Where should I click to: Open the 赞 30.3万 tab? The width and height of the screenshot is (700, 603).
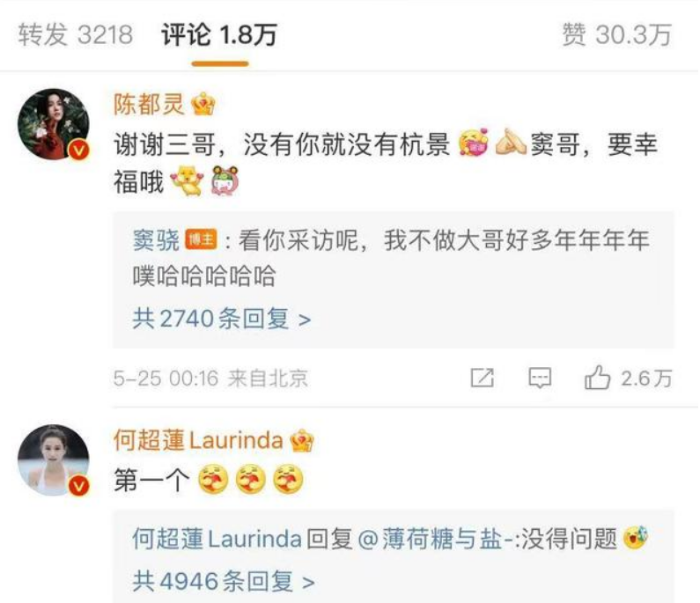click(x=616, y=34)
